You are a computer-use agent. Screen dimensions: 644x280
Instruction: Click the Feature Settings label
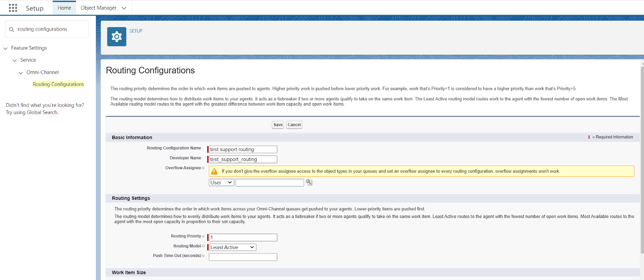pyautogui.click(x=29, y=48)
